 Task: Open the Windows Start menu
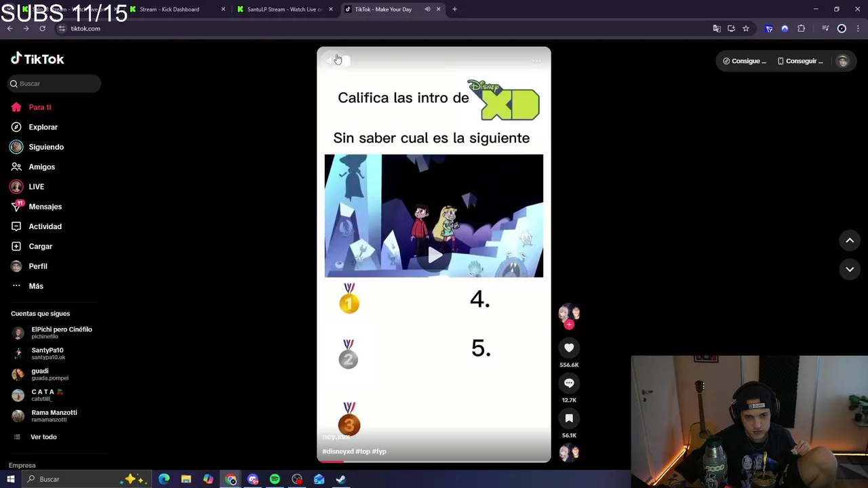10,479
